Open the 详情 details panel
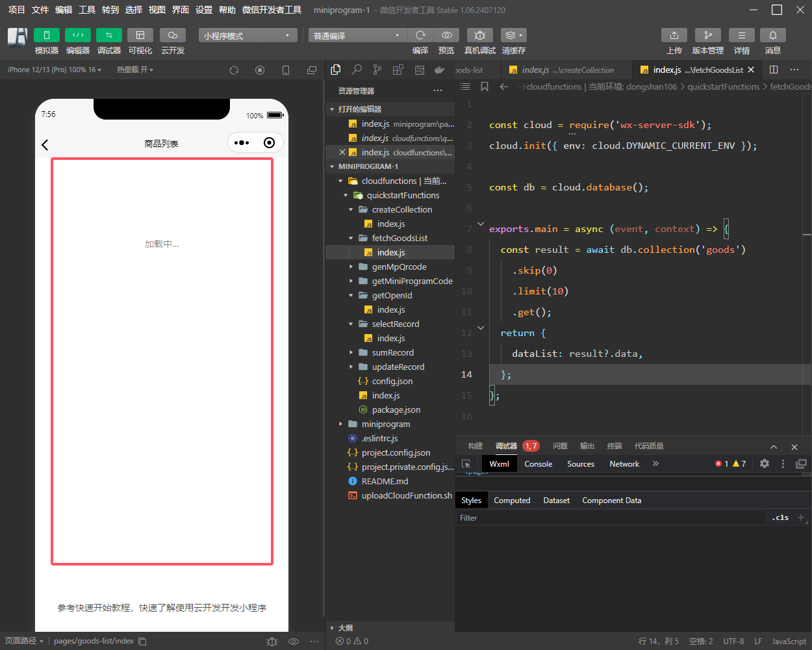Viewport: 812px width, 650px height. tap(742, 35)
